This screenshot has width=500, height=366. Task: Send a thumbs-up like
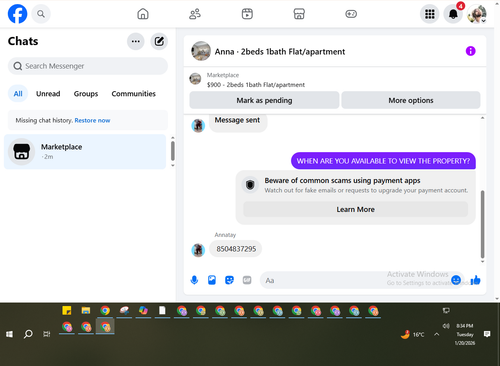(475, 280)
